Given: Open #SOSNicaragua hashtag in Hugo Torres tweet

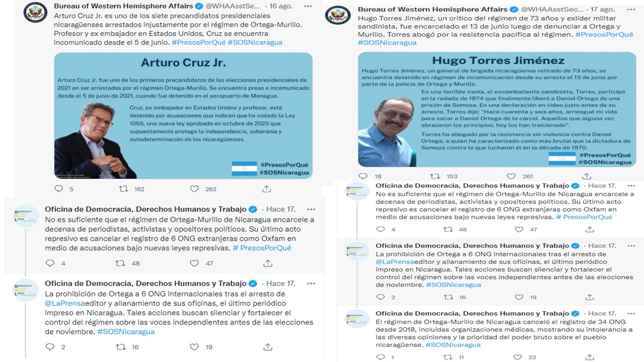Looking at the screenshot, I should click(387, 42).
